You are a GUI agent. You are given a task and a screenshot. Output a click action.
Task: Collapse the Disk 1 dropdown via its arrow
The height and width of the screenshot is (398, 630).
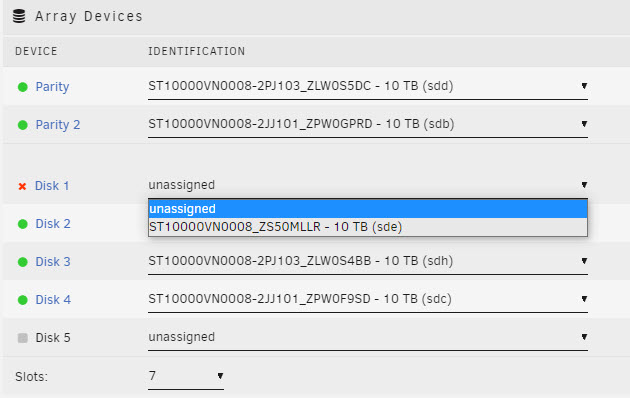pyautogui.click(x=584, y=185)
